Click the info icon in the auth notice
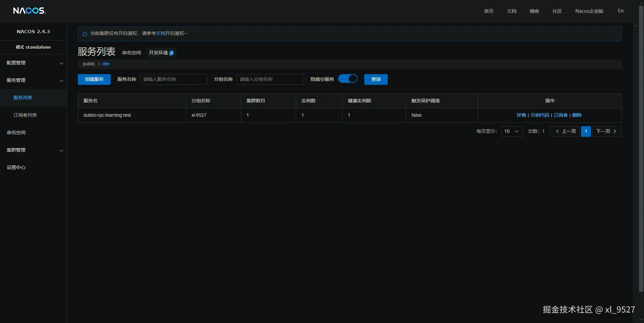Viewport: 644px width, 323px height. pyautogui.click(x=85, y=34)
